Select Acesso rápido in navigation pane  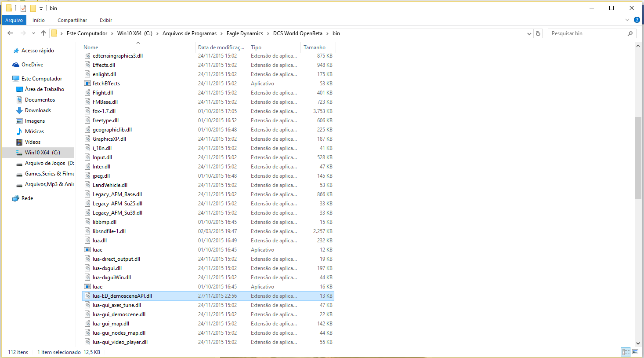tap(38, 51)
